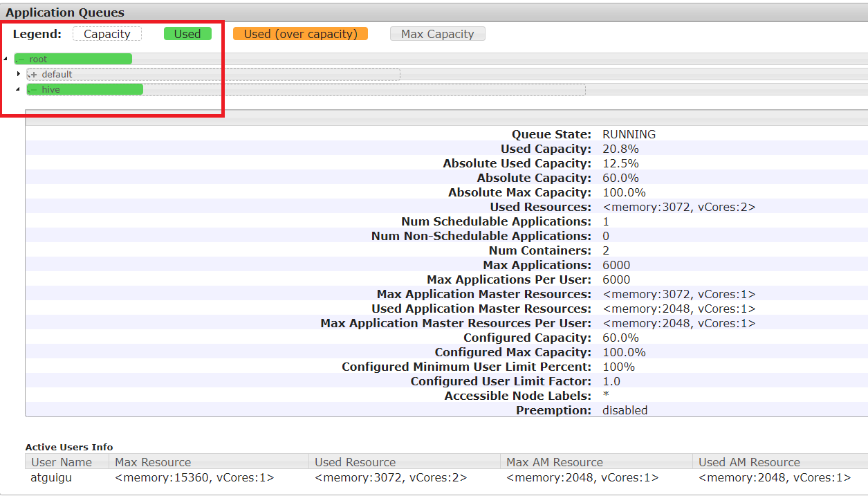The width and height of the screenshot is (868, 496).
Task: Click Max Application Master Resources Per User value
Action: [678, 323]
